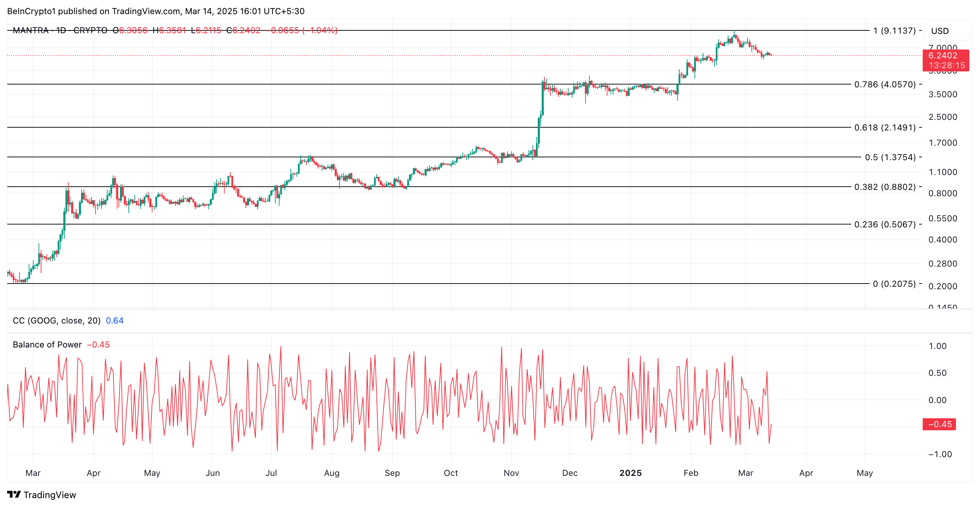Click the Balance of Power -0.45 value tag

pyautogui.click(x=939, y=424)
